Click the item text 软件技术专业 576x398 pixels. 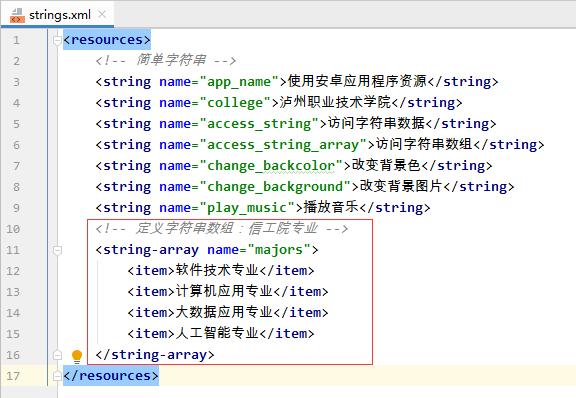[217, 270]
